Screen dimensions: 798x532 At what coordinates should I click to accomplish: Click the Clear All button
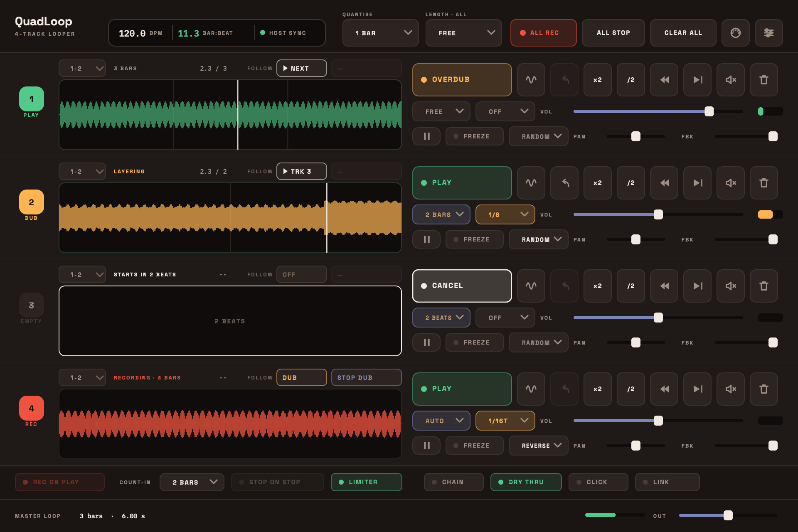click(683, 33)
